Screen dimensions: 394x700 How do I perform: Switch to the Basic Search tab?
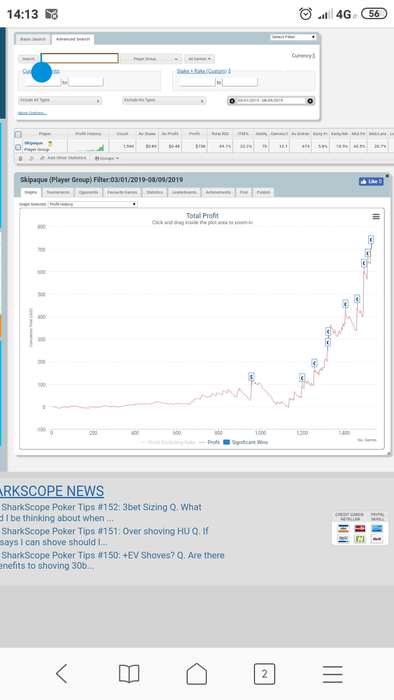click(x=33, y=39)
